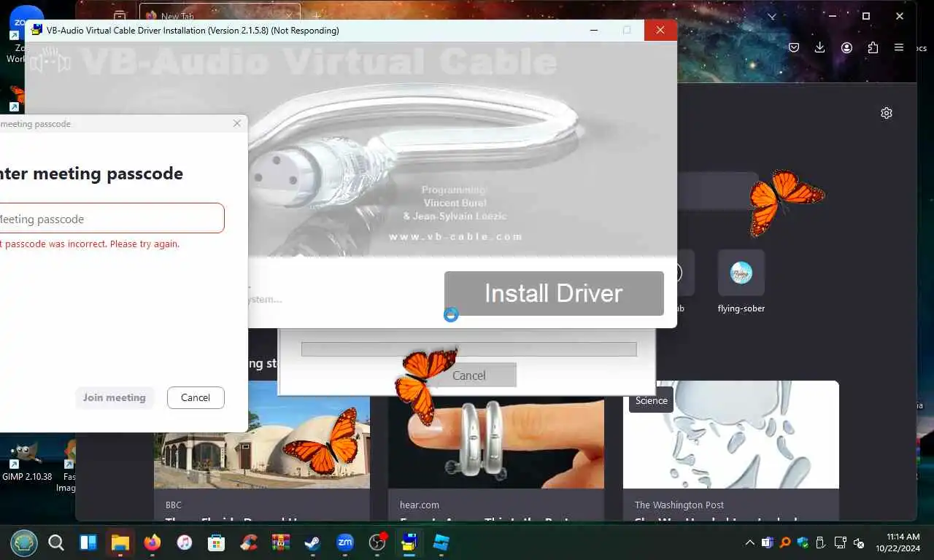Open the blue tilted-square app icon on the taskbar
The image size is (934, 560).
coord(441,542)
